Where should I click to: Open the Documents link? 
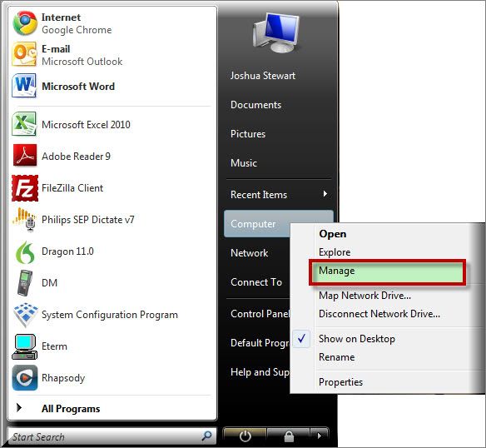[255, 105]
